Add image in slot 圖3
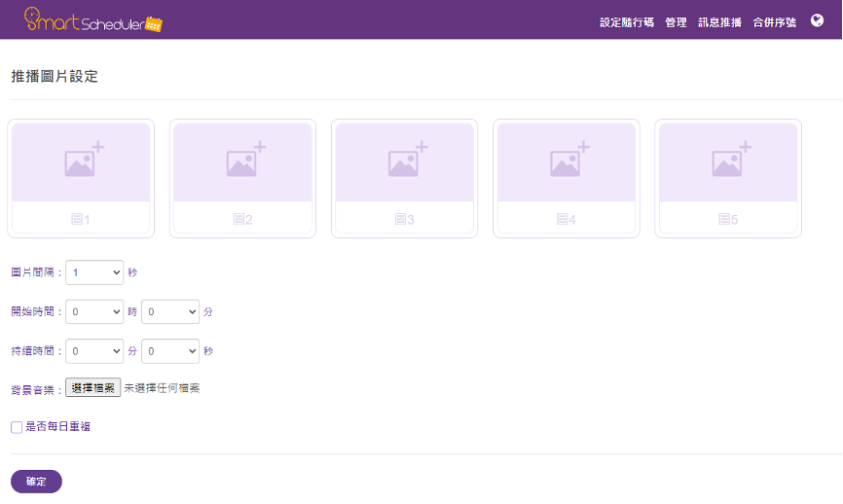This screenshot has height=504, width=843. [x=404, y=162]
